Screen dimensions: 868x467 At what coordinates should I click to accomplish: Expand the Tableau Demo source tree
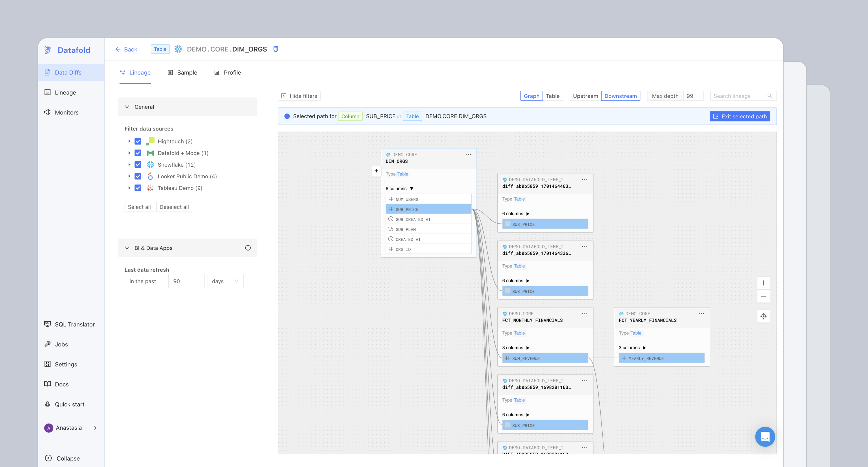(x=129, y=188)
